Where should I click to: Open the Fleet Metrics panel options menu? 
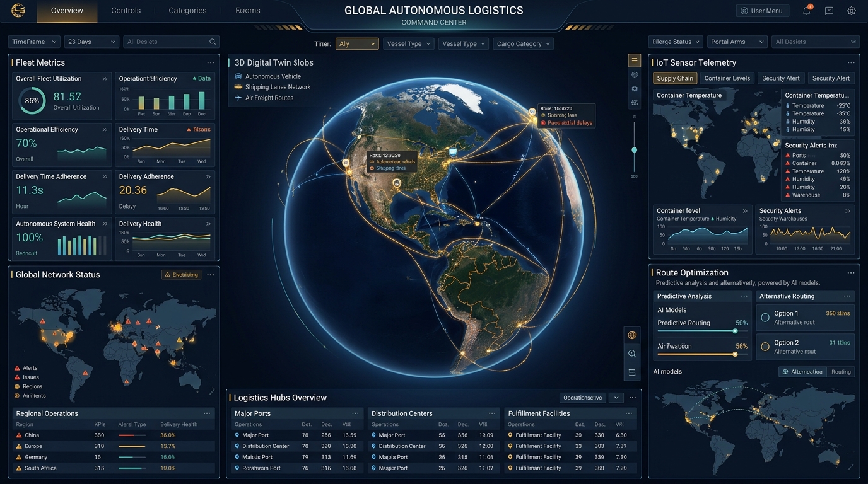point(211,62)
